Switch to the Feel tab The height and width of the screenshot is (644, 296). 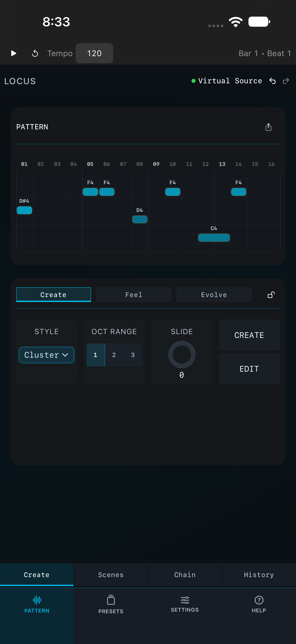point(134,295)
